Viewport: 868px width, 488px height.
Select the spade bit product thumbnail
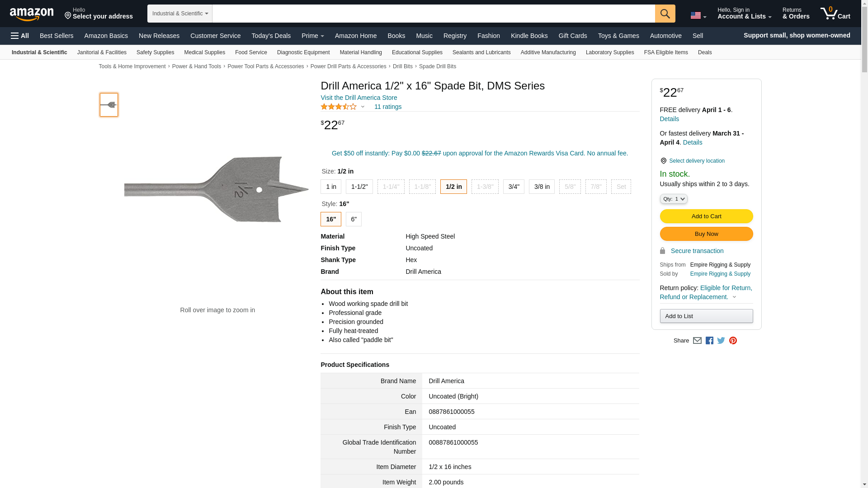(109, 105)
